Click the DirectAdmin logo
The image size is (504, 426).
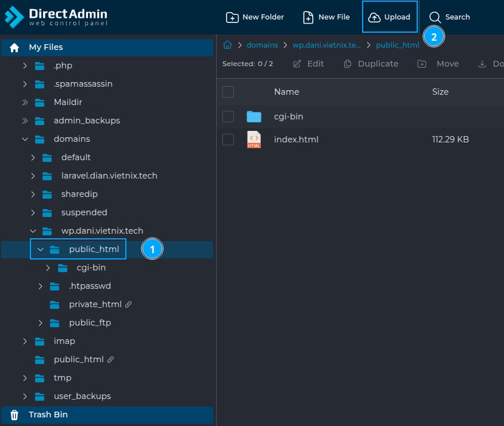56,17
